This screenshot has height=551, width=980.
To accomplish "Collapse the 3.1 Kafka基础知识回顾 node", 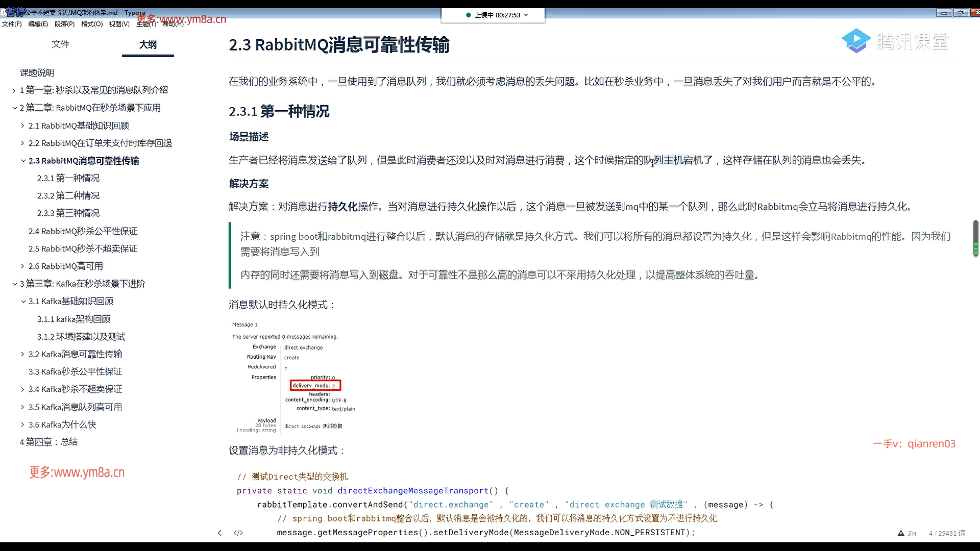I will tap(23, 302).
